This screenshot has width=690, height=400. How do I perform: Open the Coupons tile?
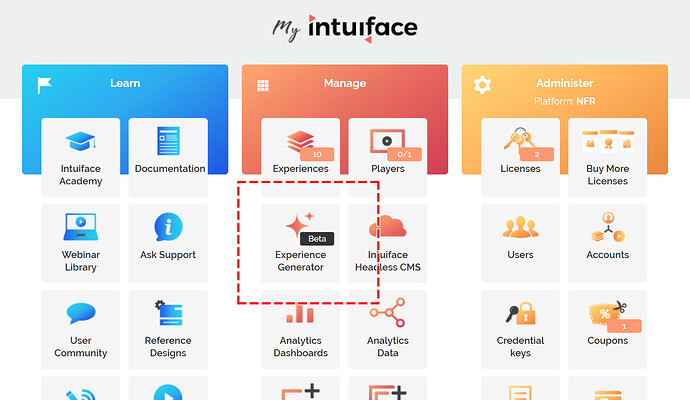(607, 328)
